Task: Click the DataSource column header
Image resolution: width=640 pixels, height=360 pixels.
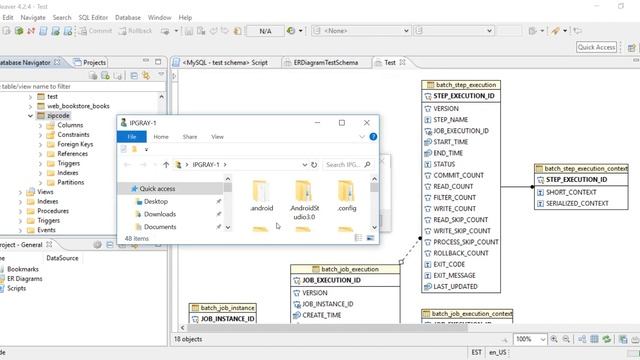Action: [x=62, y=258]
